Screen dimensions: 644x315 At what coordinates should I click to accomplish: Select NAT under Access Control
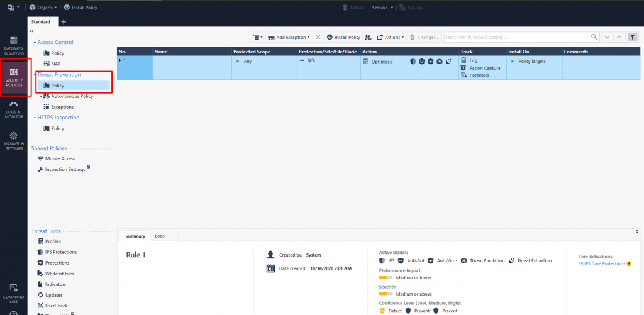[56, 64]
